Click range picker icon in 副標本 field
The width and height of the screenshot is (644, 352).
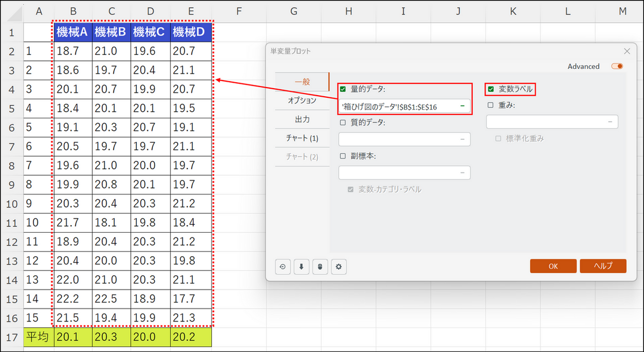(x=462, y=173)
